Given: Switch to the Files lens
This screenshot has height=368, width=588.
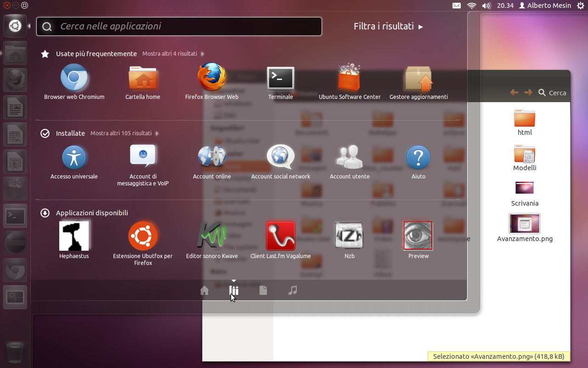Looking at the screenshot, I should [263, 290].
